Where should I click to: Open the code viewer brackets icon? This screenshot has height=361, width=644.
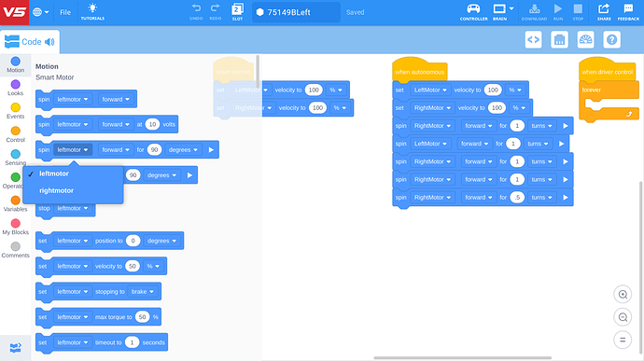click(x=533, y=40)
